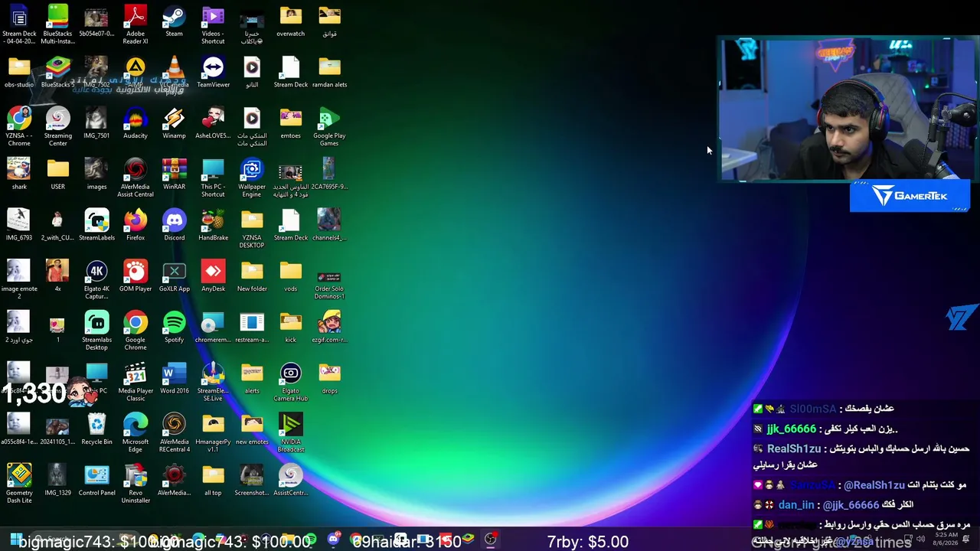Image resolution: width=980 pixels, height=551 pixels.
Task: Launch HandBrake from the desktop
Action: click(x=213, y=226)
